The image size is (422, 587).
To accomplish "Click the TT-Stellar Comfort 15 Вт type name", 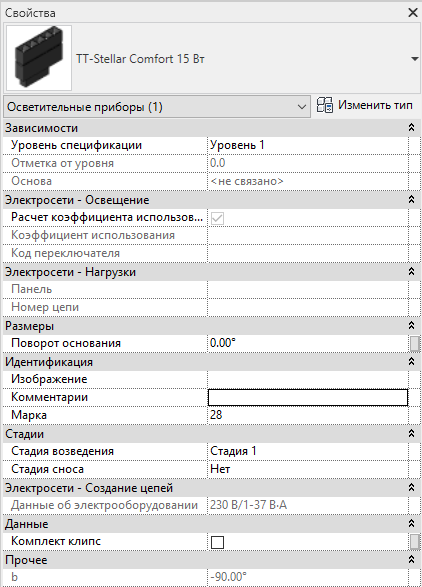I will point(140,59).
